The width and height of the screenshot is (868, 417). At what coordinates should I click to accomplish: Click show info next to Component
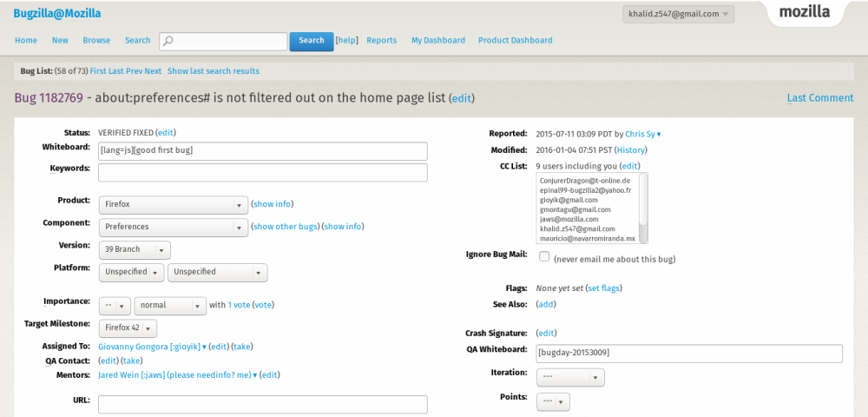(343, 227)
